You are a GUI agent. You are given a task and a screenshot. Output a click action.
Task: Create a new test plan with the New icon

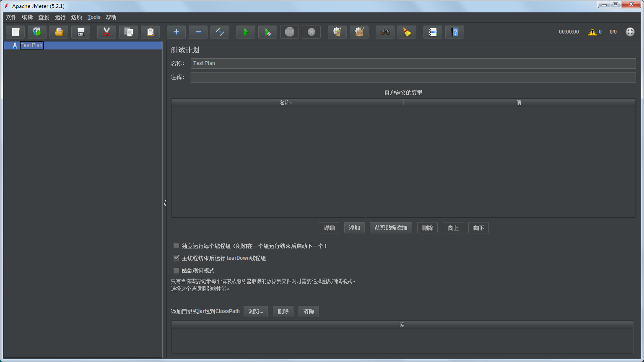[x=16, y=32]
